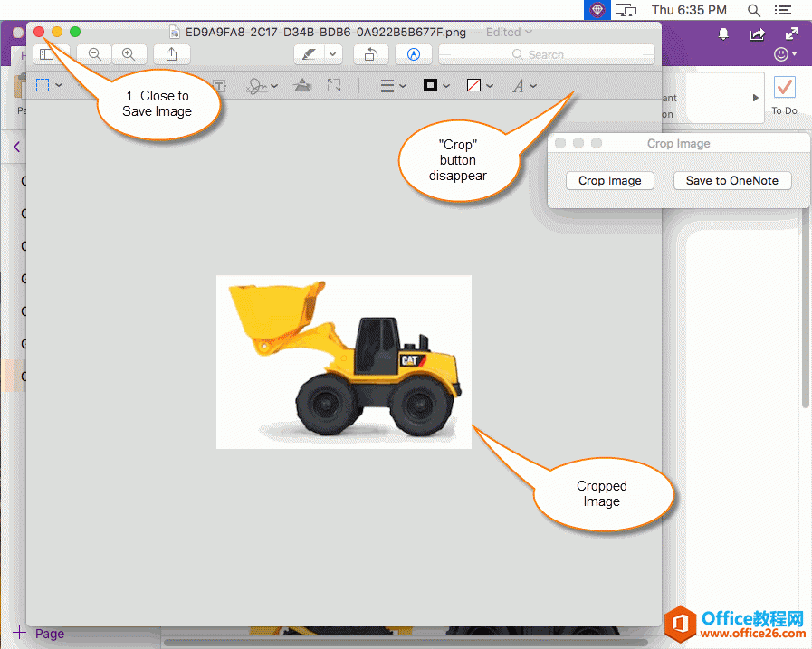Open the selection tool dropdown arrow
812x649 pixels.
point(59,85)
